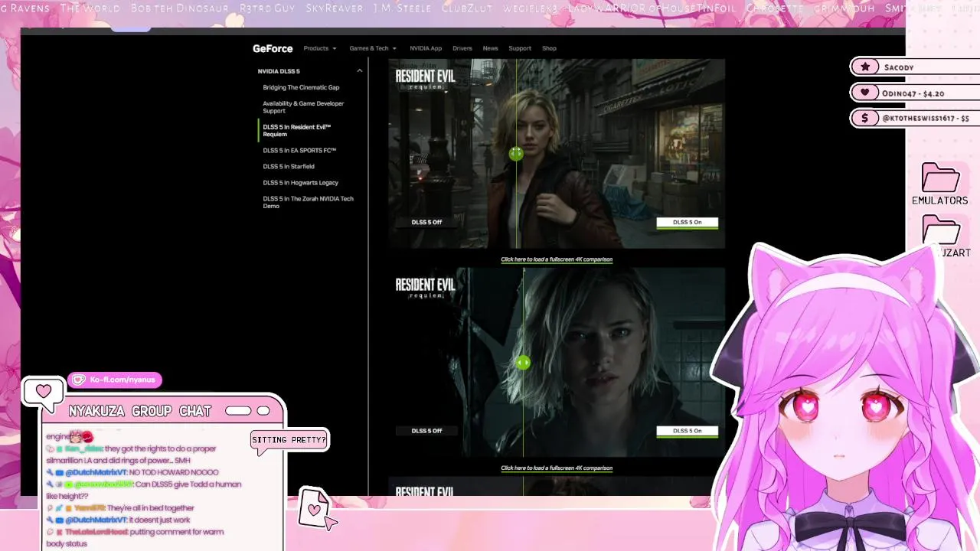Select DLSS 5 In Resident Evil Requiem
This screenshot has width=980, height=551.
point(297,131)
